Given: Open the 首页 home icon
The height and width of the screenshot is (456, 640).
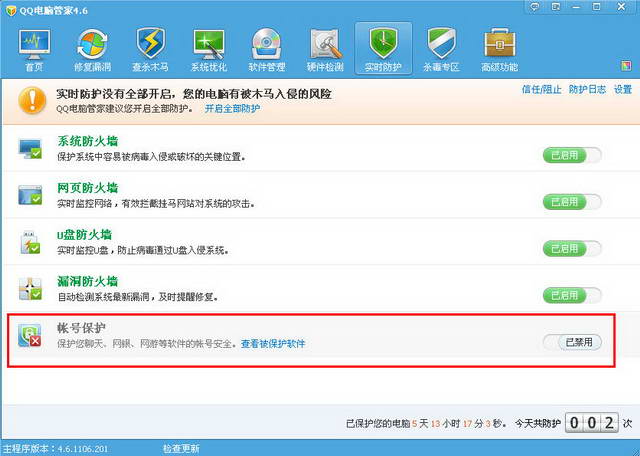Looking at the screenshot, I should click(33, 49).
